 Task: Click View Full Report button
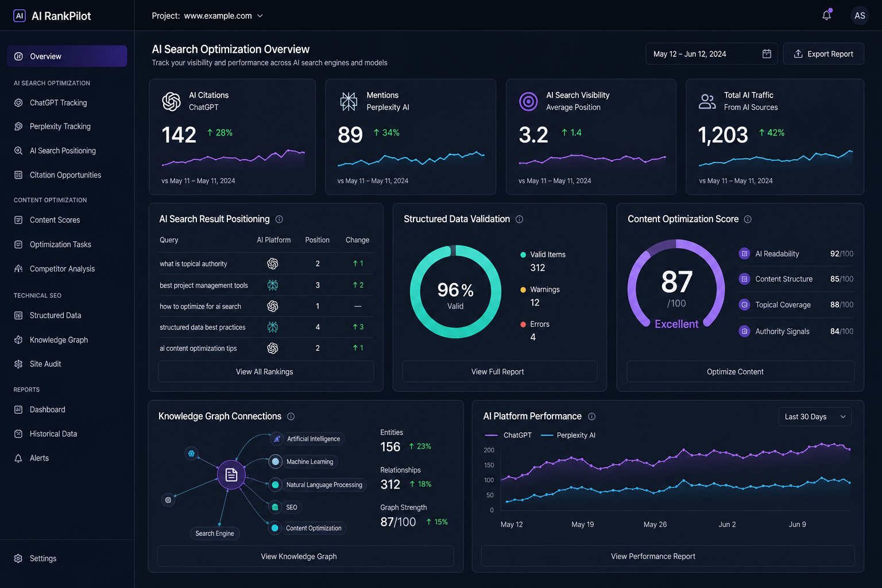[x=499, y=372]
